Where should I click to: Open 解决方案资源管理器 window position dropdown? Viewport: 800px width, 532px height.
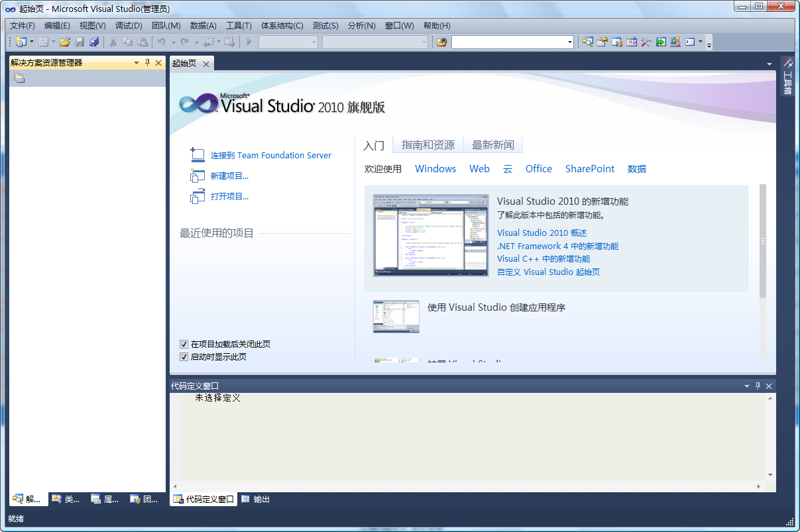tap(137, 63)
